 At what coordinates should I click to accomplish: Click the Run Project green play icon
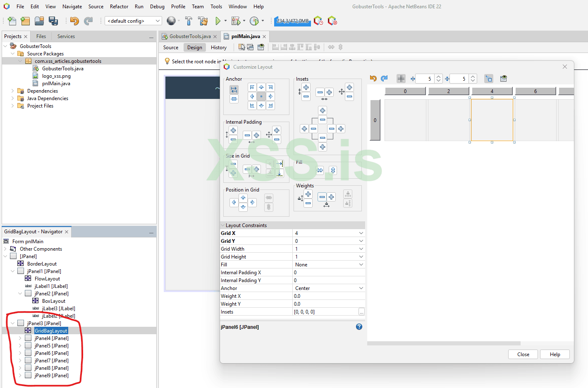click(218, 21)
